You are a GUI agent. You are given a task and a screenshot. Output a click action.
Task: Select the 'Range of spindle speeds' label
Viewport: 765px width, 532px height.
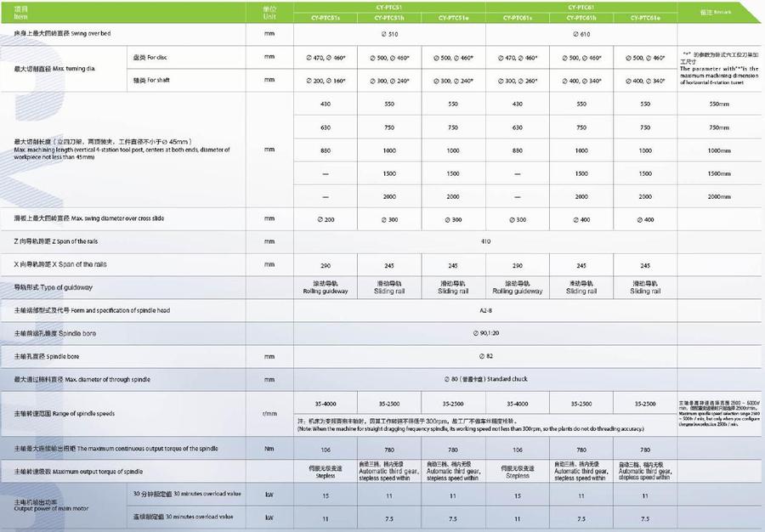[65, 414]
